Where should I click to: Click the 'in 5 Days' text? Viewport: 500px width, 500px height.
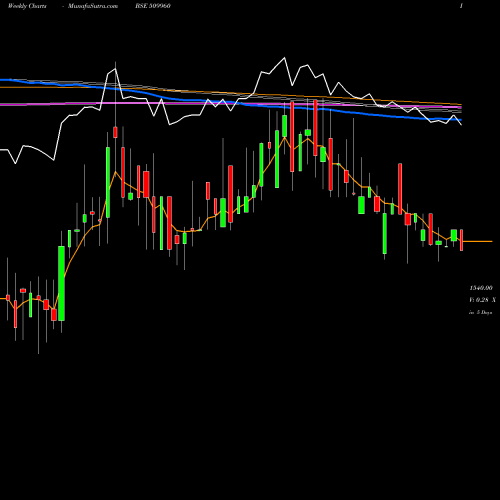pos(481,312)
